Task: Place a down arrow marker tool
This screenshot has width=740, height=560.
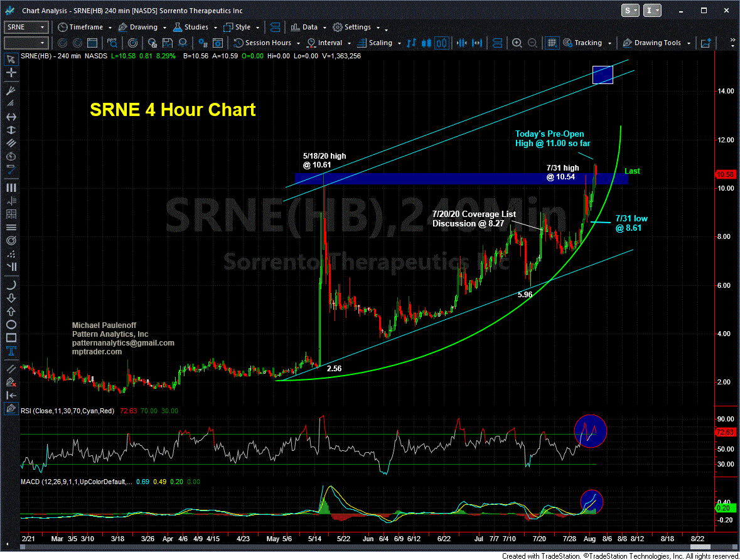Action: click(x=11, y=298)
